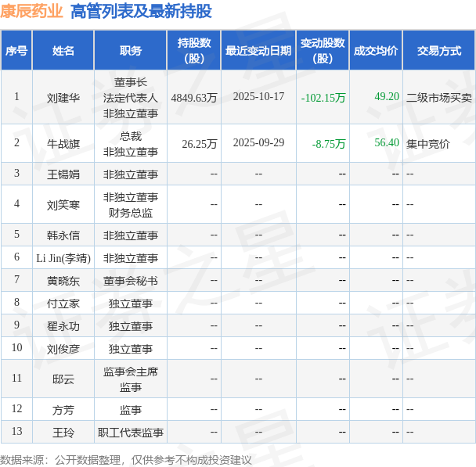Click the 交易方式 column header

(439, 51)
